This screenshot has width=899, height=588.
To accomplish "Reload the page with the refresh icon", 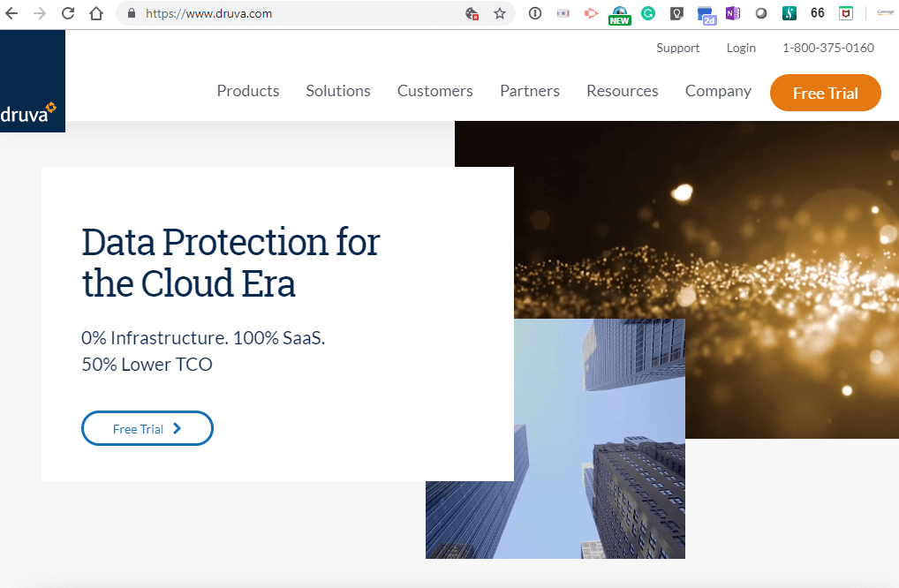I will pyautogui.click(x=67, y=13).
